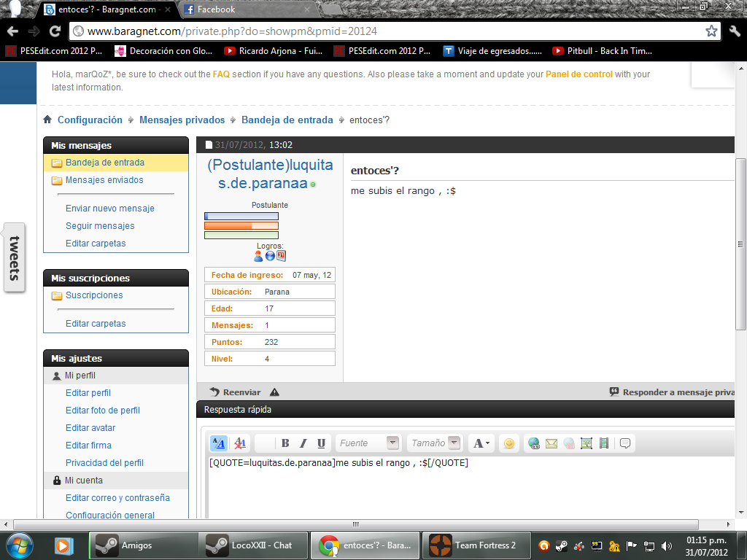Click Editar correo y contraseña link

point(117,497)
